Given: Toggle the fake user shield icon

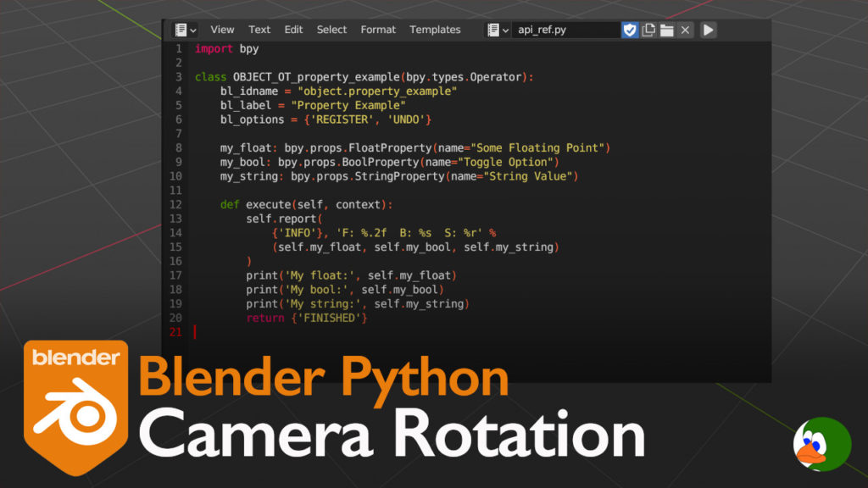Looking at the screenshot, I should (630, 30).
